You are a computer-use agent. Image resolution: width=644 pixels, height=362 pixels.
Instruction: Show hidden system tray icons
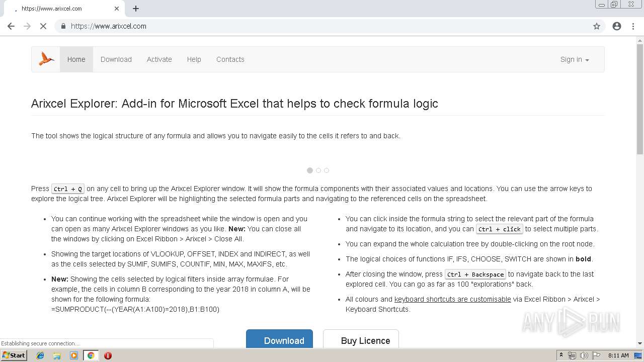(x=561, y=355)
